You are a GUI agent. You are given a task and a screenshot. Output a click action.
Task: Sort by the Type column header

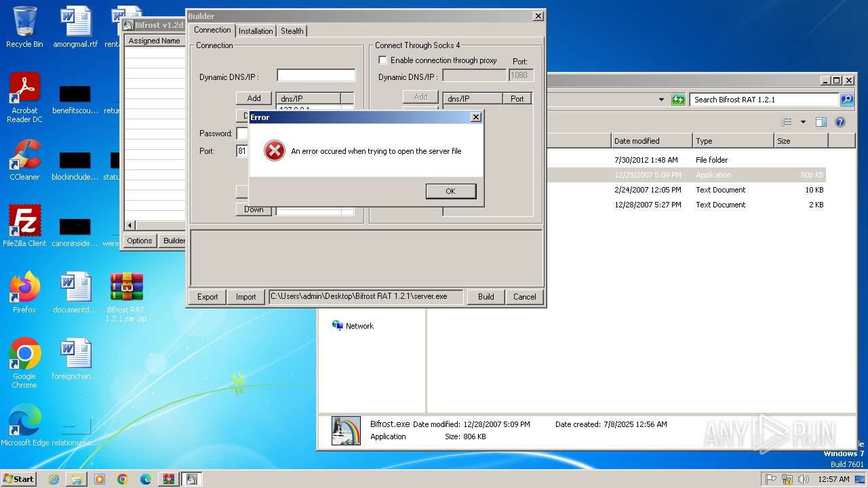[733, 141]
